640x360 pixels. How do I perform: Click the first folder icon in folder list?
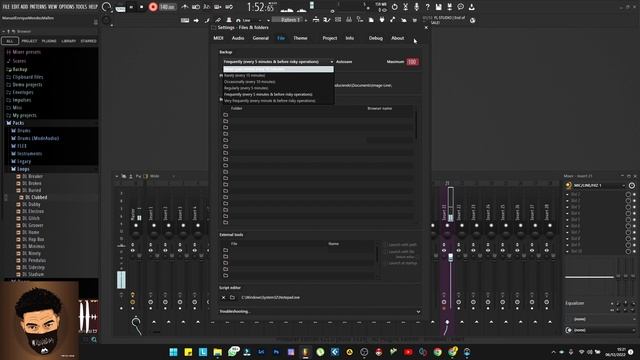click(x=226, y=115)
